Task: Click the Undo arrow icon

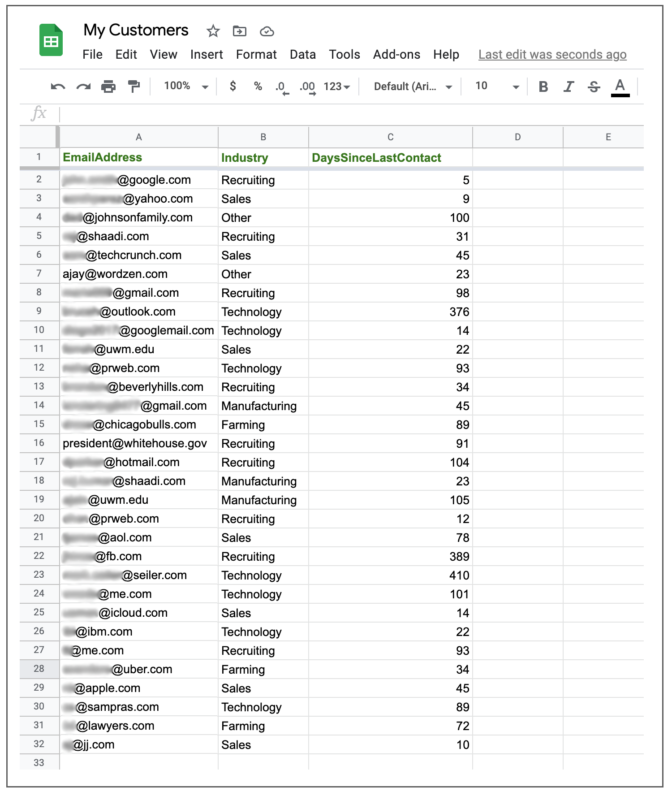Action: coord(58,87)
